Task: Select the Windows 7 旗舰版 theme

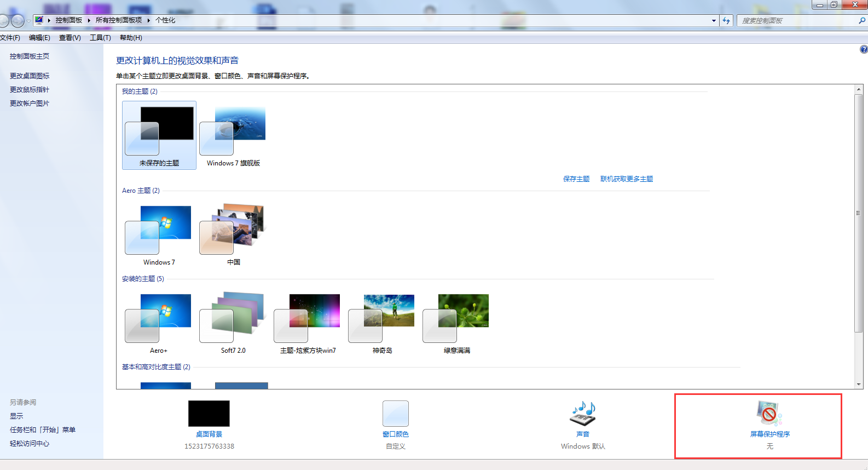Action: (234, 135)
